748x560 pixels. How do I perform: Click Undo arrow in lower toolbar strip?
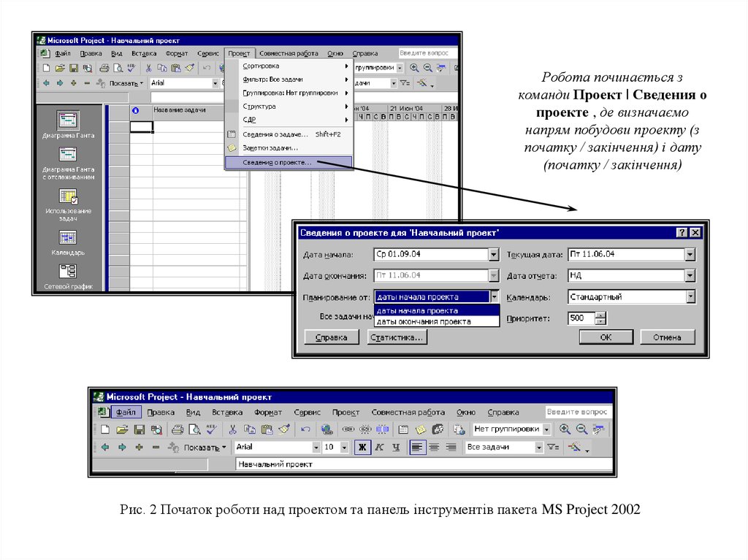tap(305, 429)
